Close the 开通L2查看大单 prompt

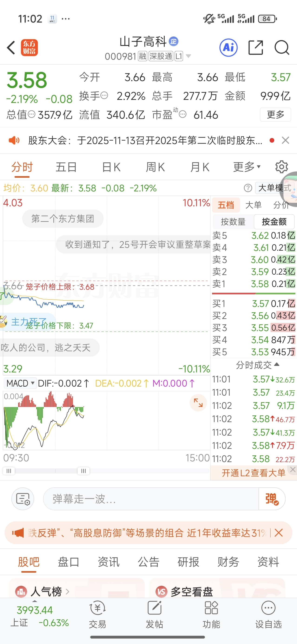[293, 470]
